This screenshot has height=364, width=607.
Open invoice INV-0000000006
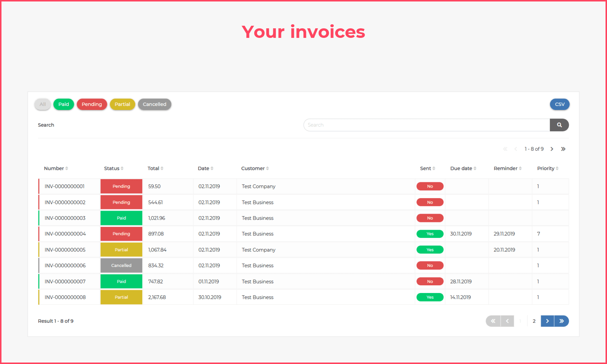[x=65, y=265]
